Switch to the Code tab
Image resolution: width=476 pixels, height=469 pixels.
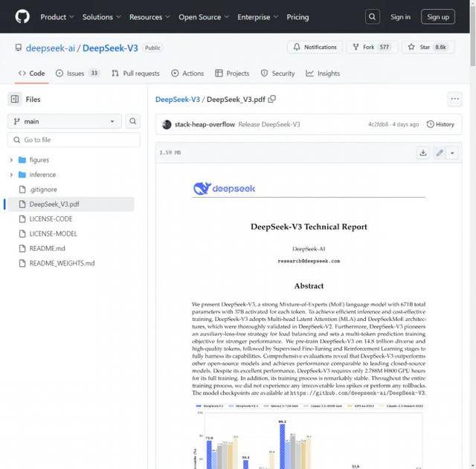point(31,74)
